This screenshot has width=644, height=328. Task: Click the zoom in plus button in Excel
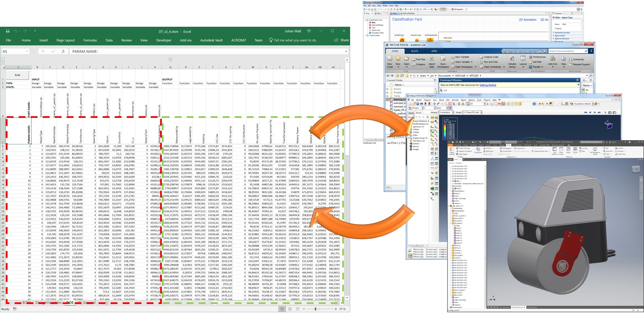336,309
